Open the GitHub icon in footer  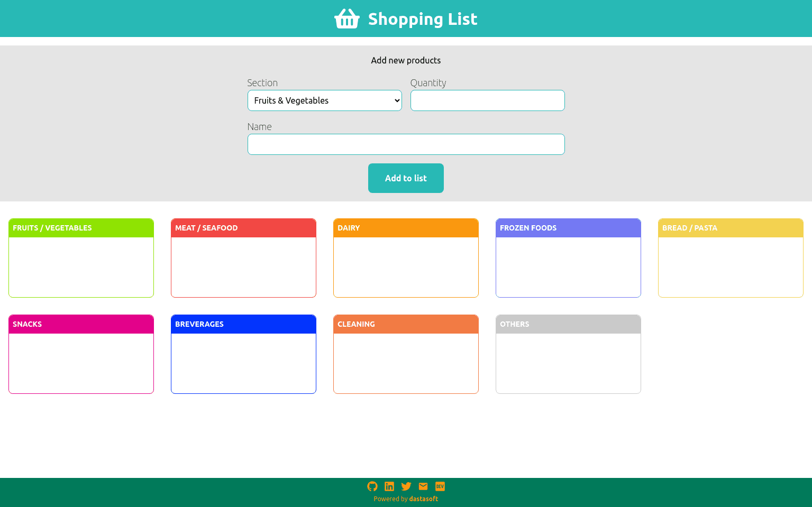pyautogui.click(x=372, y=486)
